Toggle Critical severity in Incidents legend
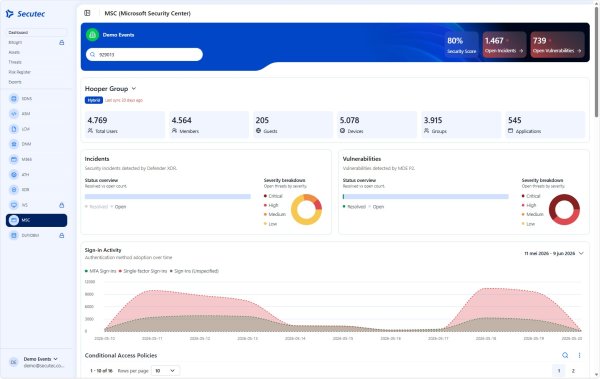Screen dimensions: 600x379 273,196
